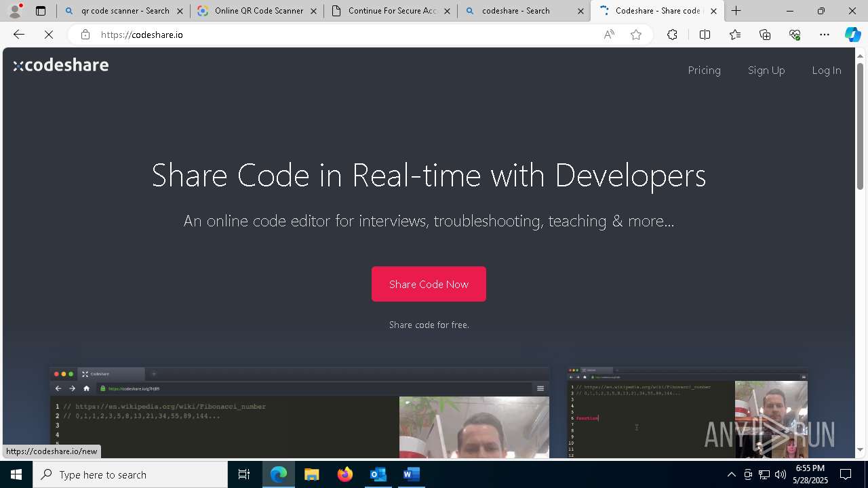Open the clock showing 6:55 PM
The image size is (868, 488).
click(x=810, y=474)
